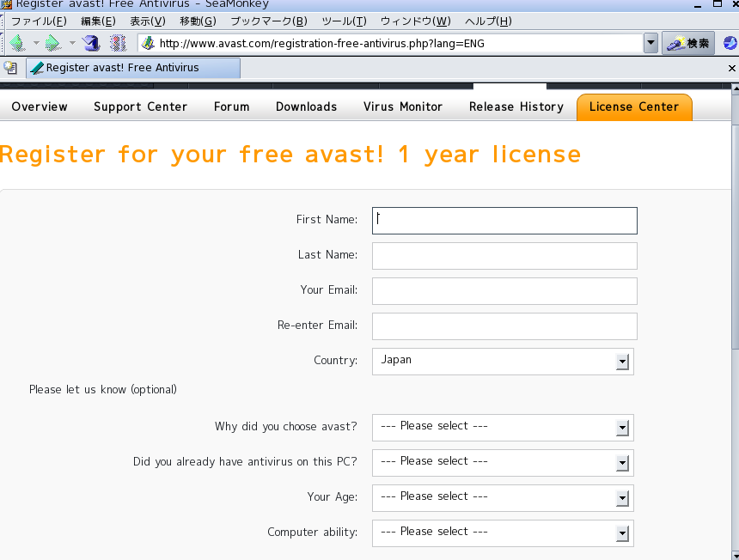This screenshot has height=560, width=739.
Task: Click the Forward navigation icon
Action: (52, 42)
